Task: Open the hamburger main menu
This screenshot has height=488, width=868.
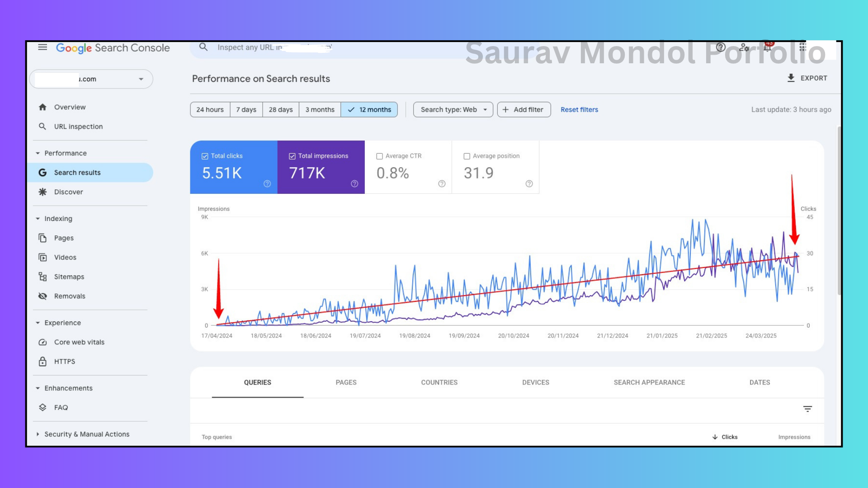Action: click(x=42, y=47)
